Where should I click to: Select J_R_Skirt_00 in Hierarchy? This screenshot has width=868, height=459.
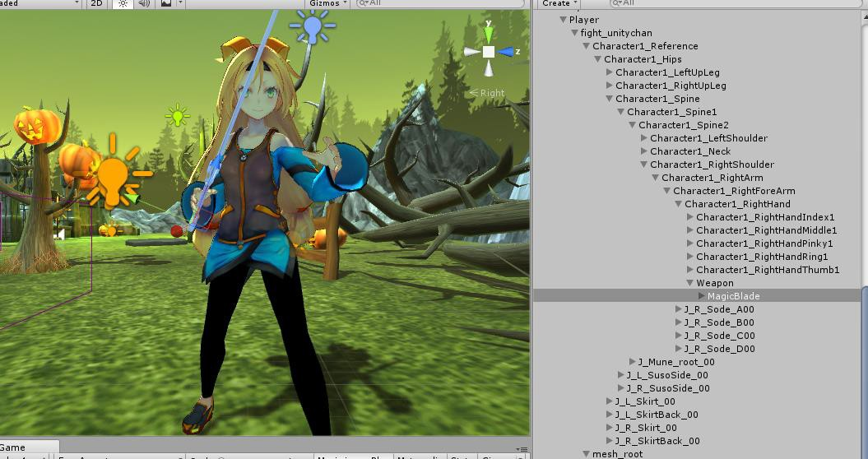[x=646, y=428]
